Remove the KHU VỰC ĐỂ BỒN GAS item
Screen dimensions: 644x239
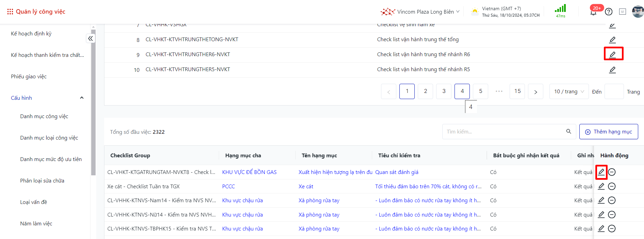click(612, 172)
